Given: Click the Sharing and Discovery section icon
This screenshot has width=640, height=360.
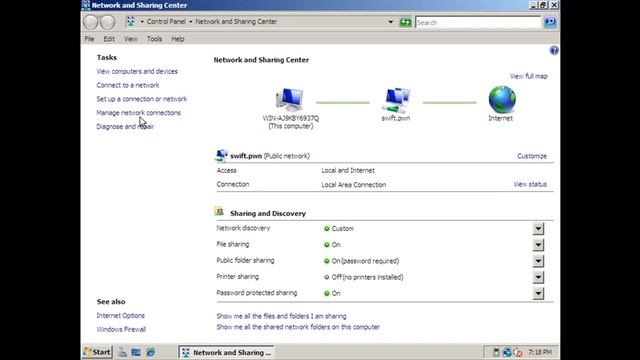Looking at the screenshot, I should pyautogui.click(x=219, y=211).
